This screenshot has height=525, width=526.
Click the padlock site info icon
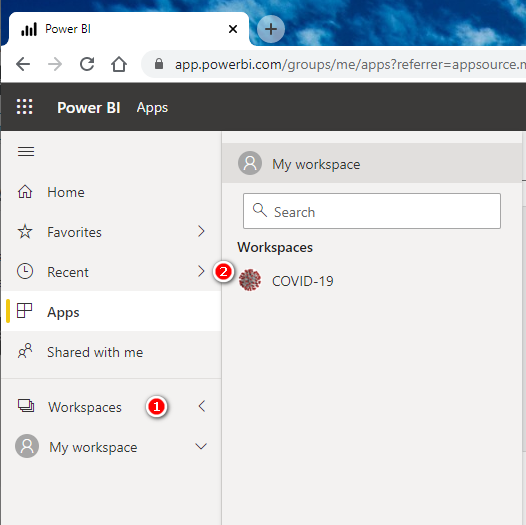tap(159, 64)
